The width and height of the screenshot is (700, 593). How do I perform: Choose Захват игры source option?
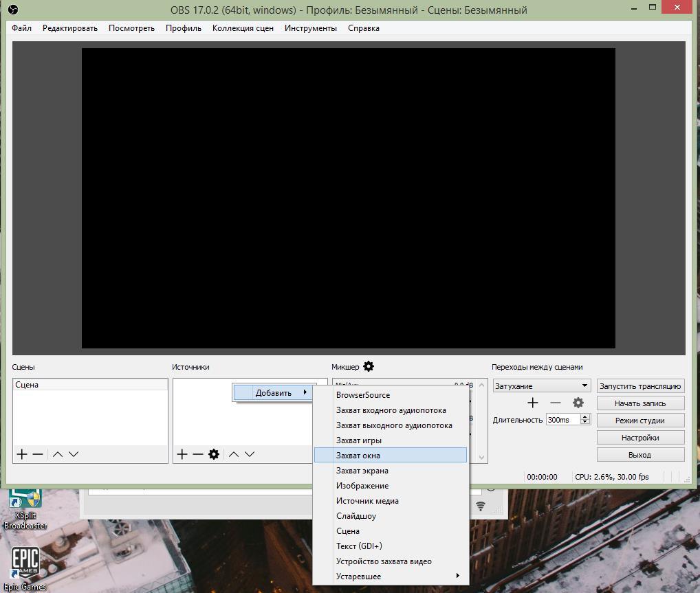click(358, 440)
